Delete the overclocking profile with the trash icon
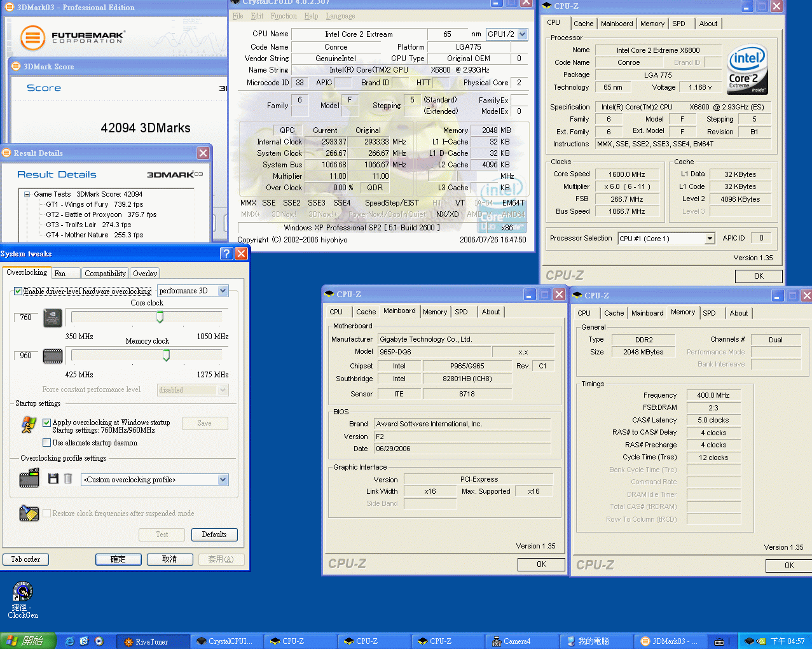Viewport: 812px width, 649px height. click(x=68, y=478)
